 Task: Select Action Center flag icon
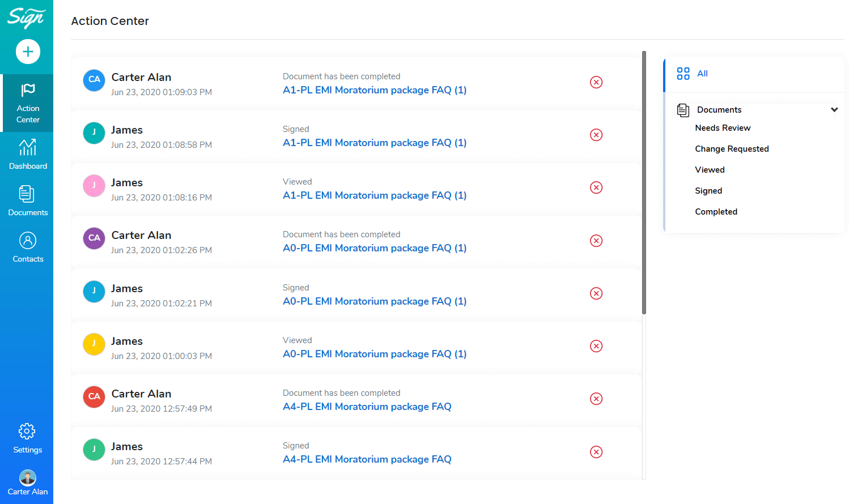(28, 91)
